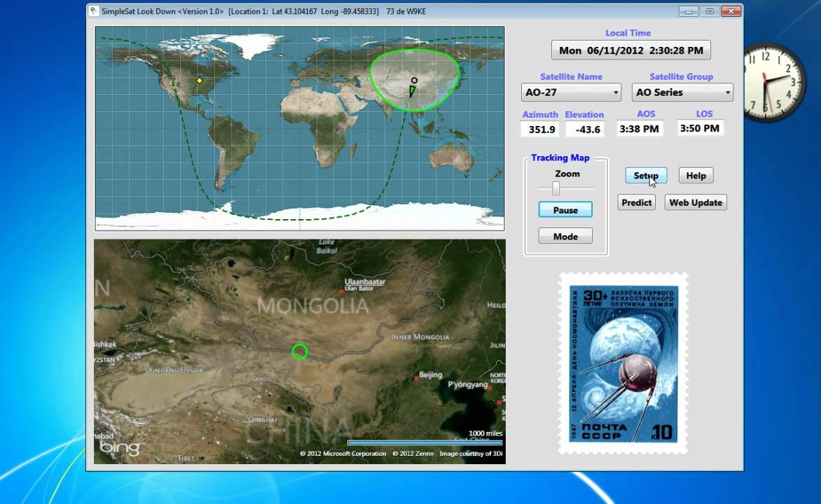Click the 1000 miles scale bar

(425, 443)
